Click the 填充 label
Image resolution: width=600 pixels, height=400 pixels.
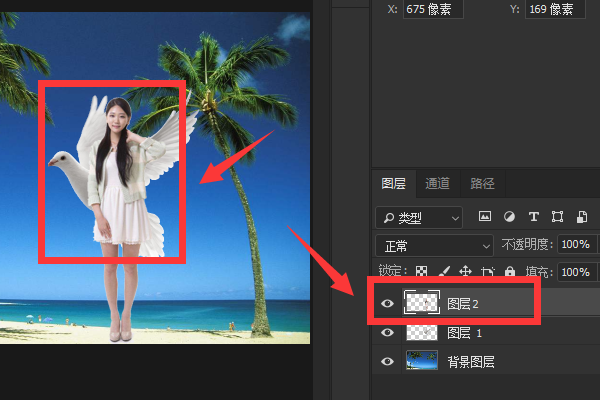coord(539,272)
